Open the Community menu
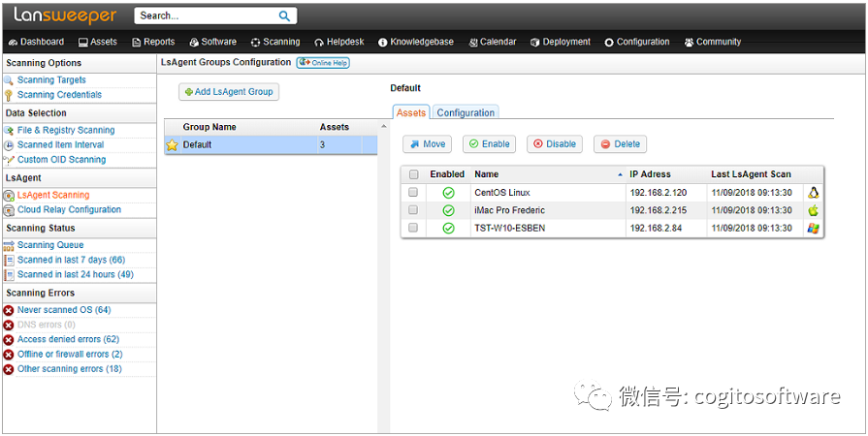868x436 pixels. pyautogui.click(x=713, y=42)
